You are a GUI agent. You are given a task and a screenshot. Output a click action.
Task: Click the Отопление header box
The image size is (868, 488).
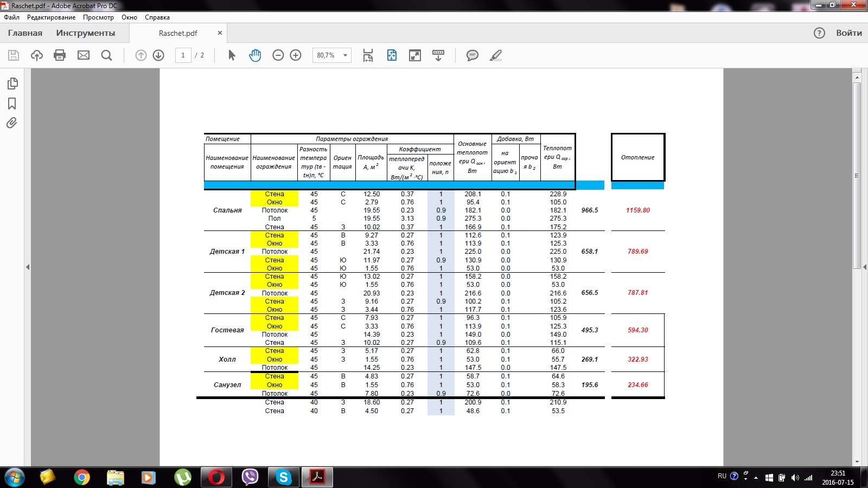[638, 157]
